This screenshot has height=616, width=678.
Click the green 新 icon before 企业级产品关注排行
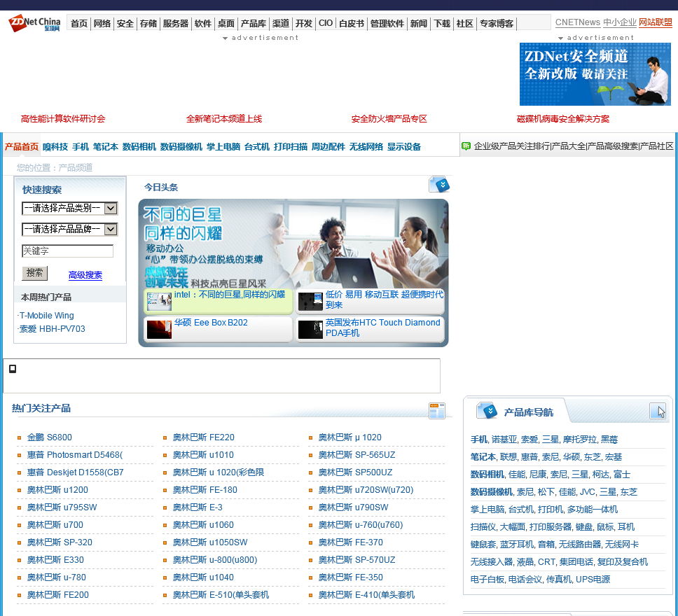(466, 146)
